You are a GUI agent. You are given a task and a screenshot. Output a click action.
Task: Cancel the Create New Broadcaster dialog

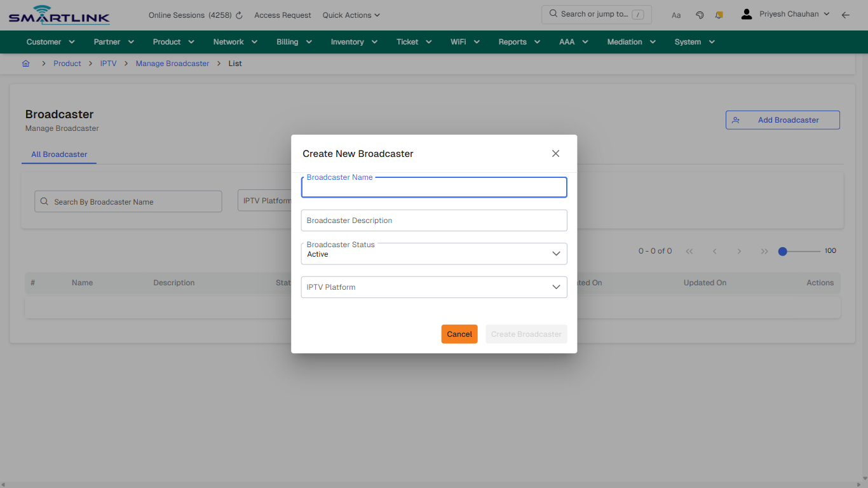[459, 334]
